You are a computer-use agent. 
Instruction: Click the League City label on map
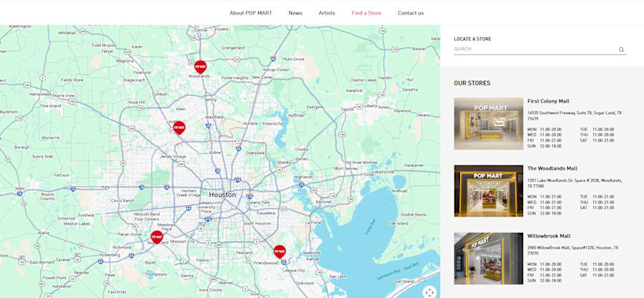click(x=295, y=271)
